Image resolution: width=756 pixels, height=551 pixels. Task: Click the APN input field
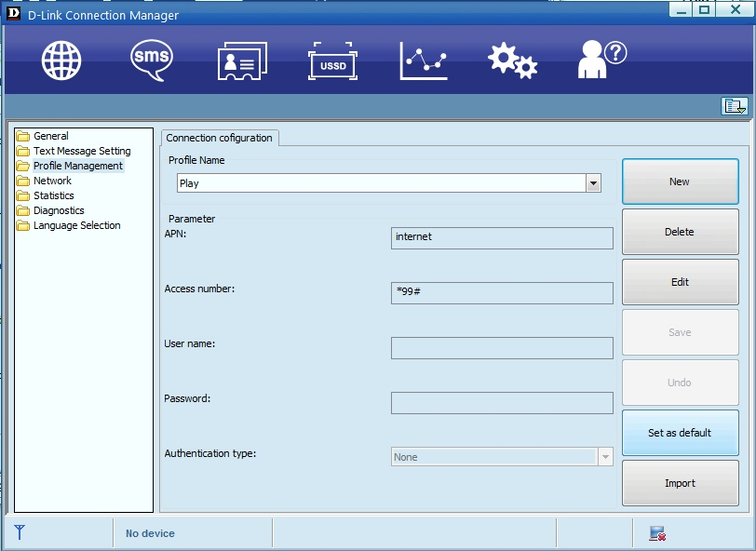pos(502,238)
